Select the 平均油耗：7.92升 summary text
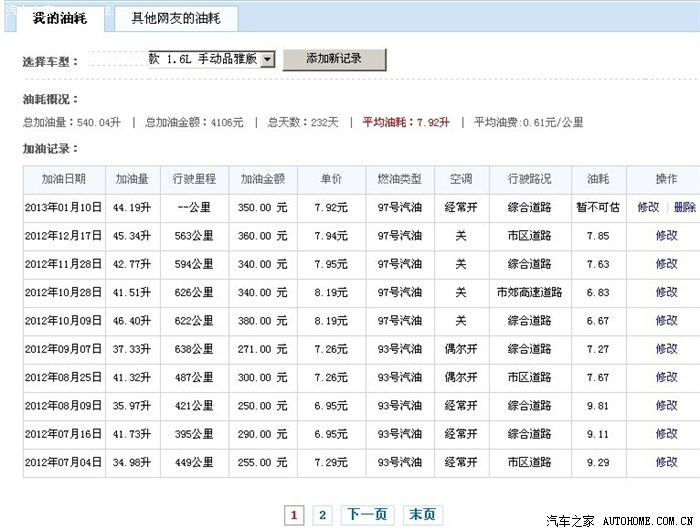This screenshot has height=530, width=700. (x=406, y=122)
